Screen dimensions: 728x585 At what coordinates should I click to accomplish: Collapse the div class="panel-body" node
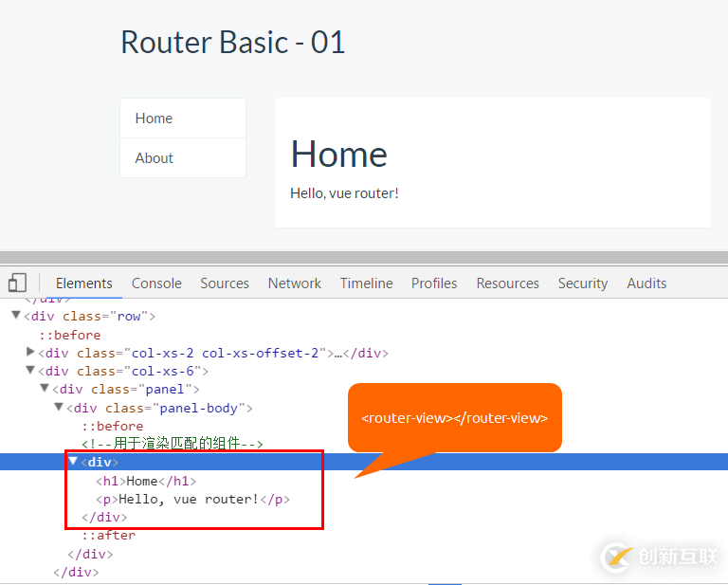(59, 407)
